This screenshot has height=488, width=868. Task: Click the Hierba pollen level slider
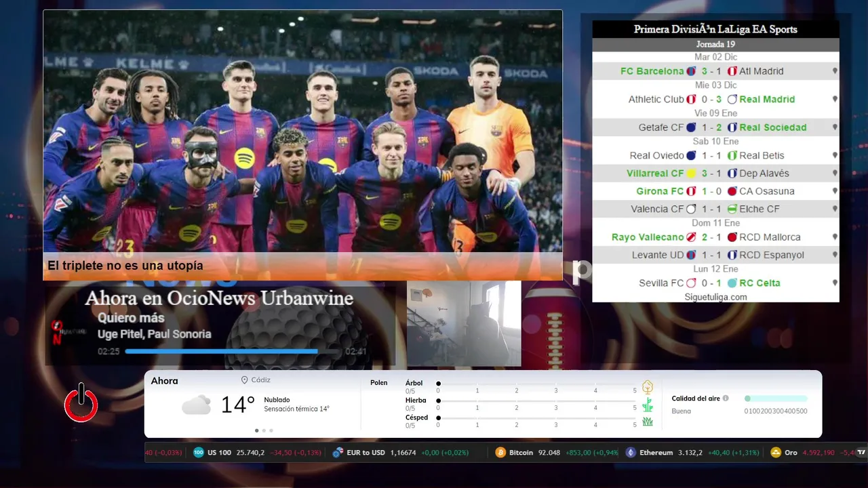point(536,401)
